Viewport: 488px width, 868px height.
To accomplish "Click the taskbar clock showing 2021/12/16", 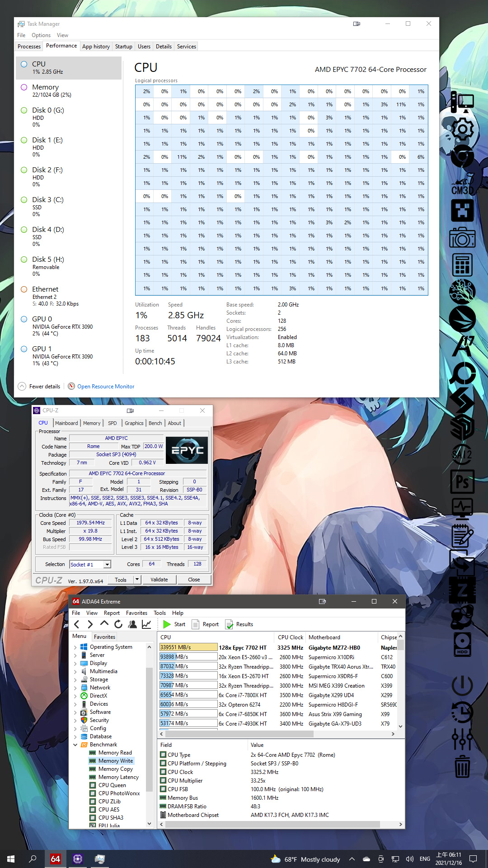I will [x=448, y=859].
